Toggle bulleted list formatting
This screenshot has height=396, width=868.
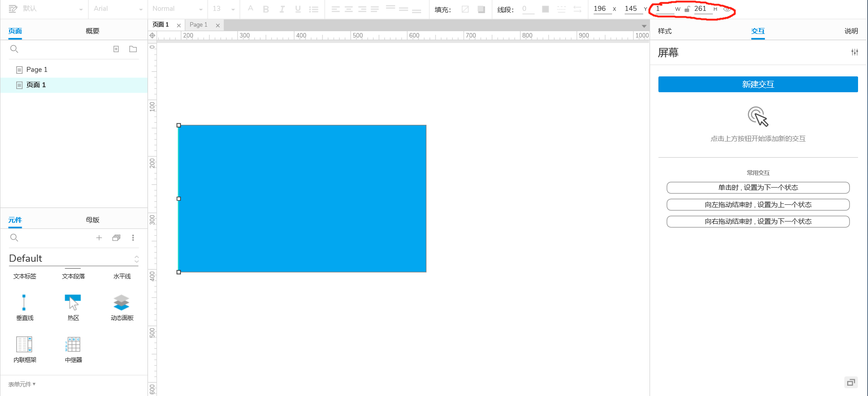pyautogui.click(x=313, y=9)
